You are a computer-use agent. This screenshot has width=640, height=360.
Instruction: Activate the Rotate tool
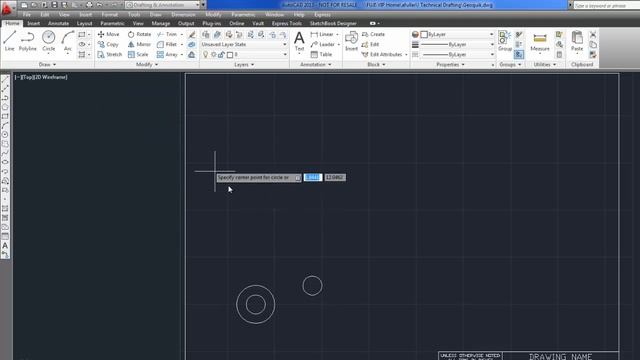[139, 34]
